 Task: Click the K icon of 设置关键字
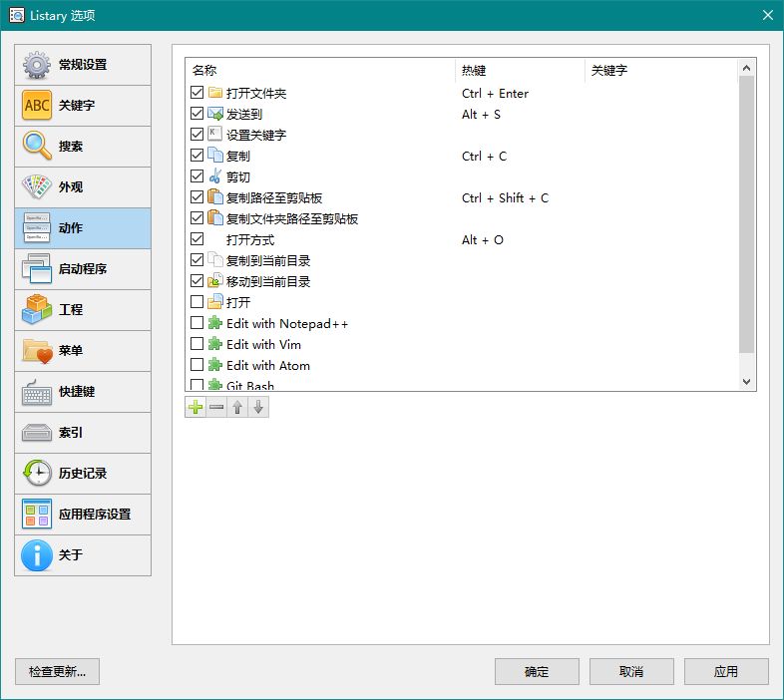click(215, 134)
